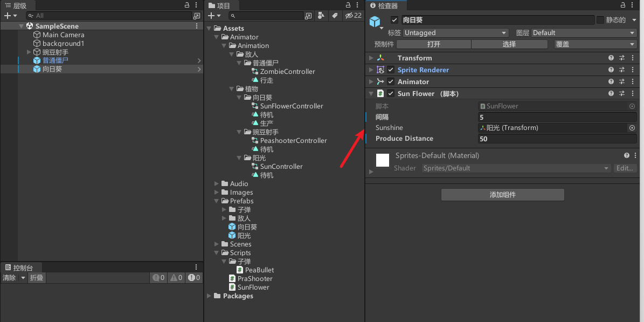The image size is (644, 322).
Task: Open the Project panel lock icon
Action: click(348, 5)
